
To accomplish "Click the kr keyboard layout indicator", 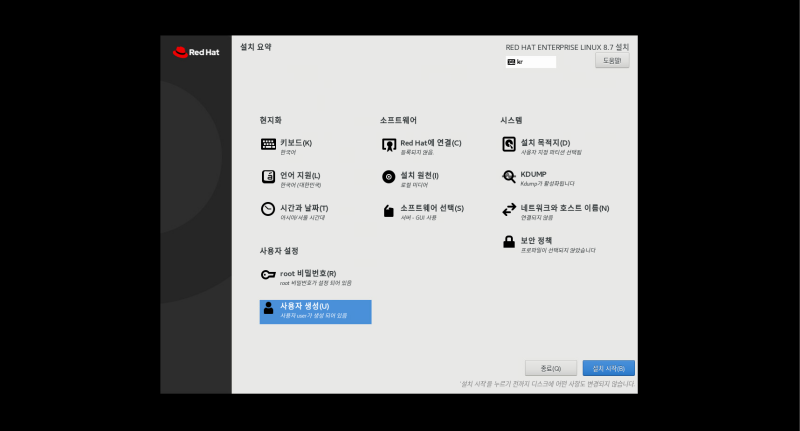I will pos(531,62).
